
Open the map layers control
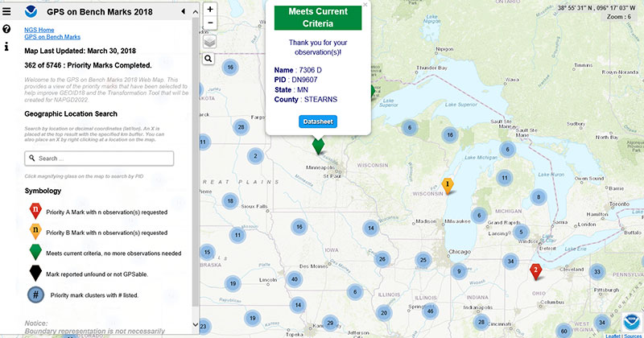[x=209, y=42]
